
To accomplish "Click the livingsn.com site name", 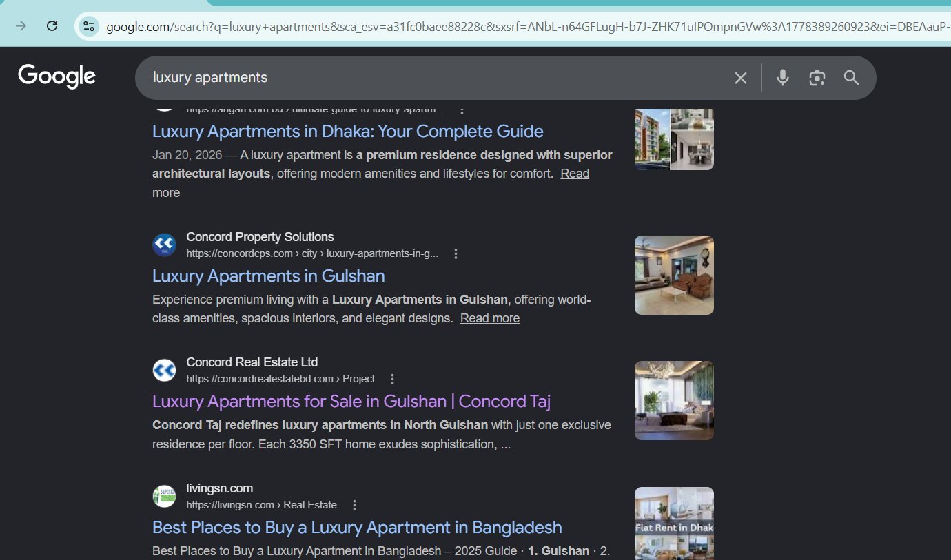I will tap(219, 488).
